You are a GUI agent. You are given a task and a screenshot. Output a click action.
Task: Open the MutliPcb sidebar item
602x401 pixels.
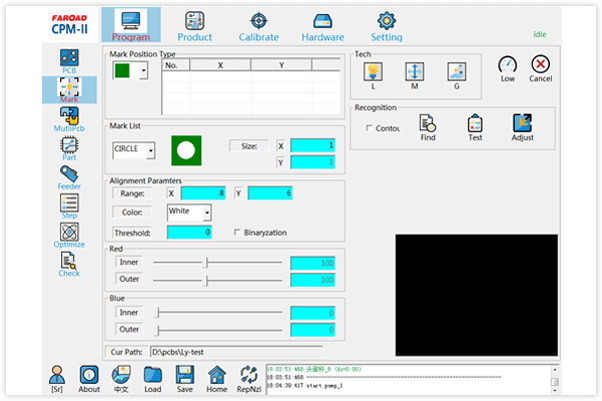(69, 119)
